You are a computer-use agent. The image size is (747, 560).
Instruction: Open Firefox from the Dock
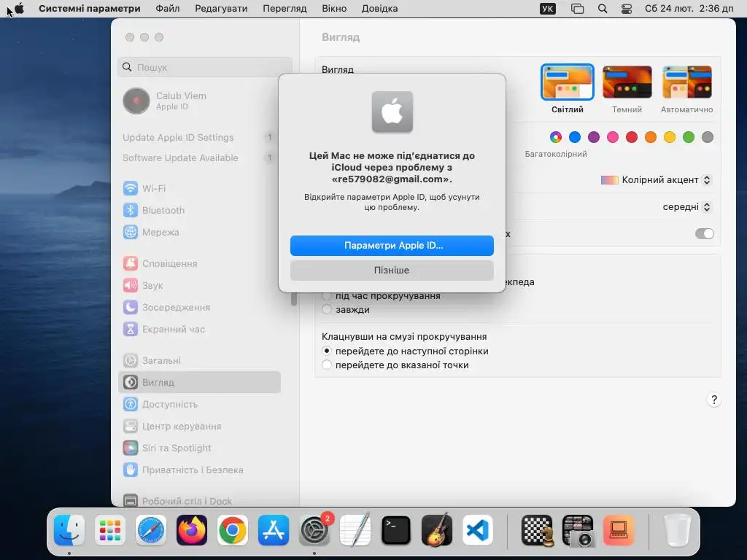coord(192,530)
